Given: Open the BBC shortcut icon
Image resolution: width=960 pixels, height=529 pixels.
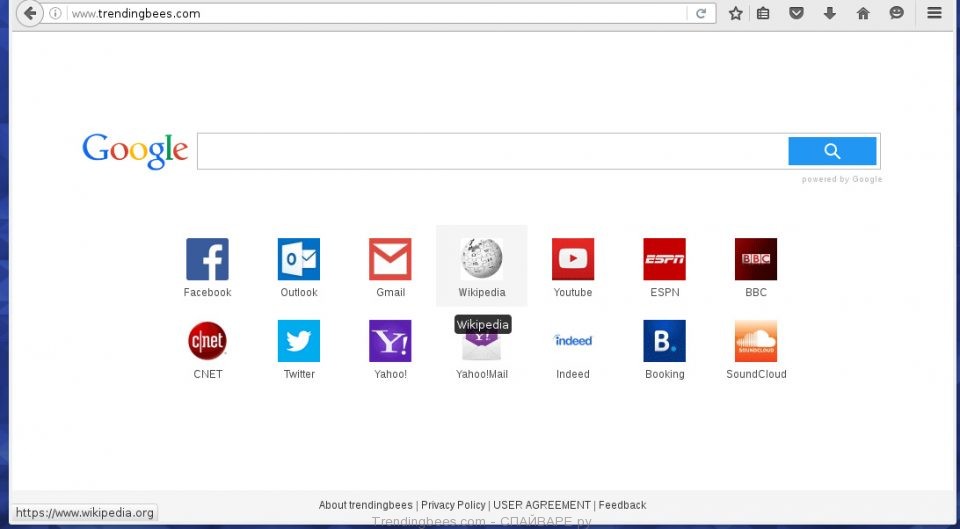Looking at the screenshot, I should click(x=756, y=259).
